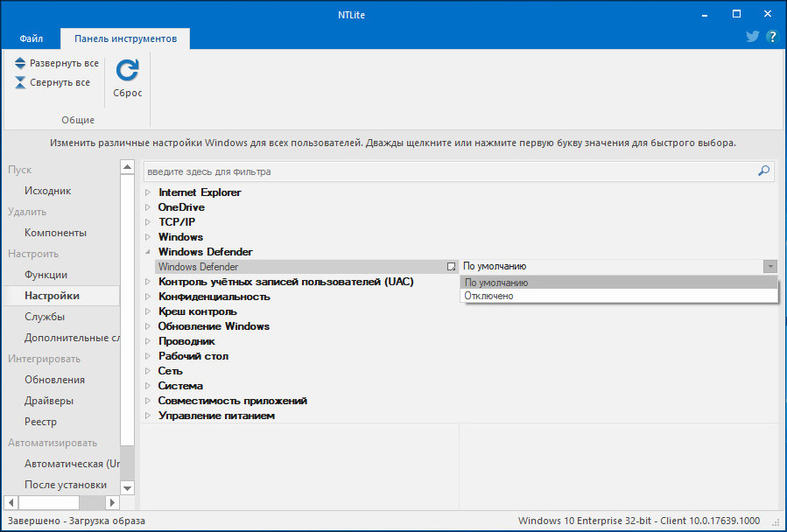Choose Отключено option in dropdown list

(x=618, y=296)
